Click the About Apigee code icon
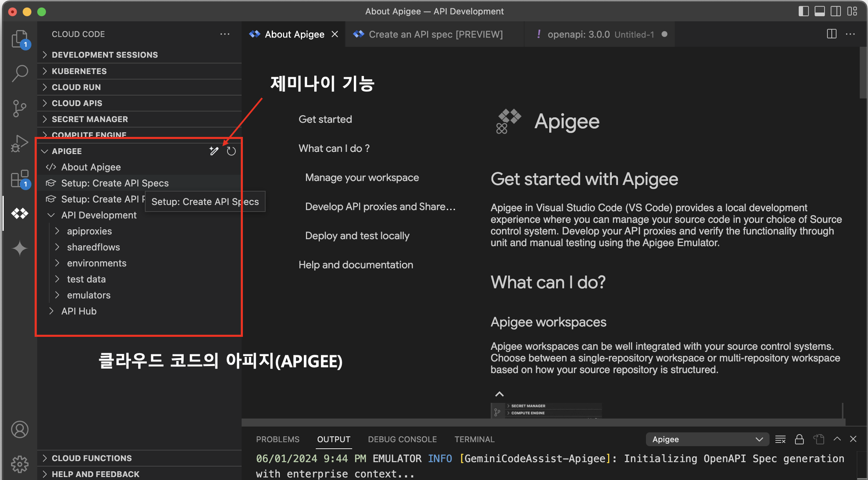The image size is (868, 480). 53,167
